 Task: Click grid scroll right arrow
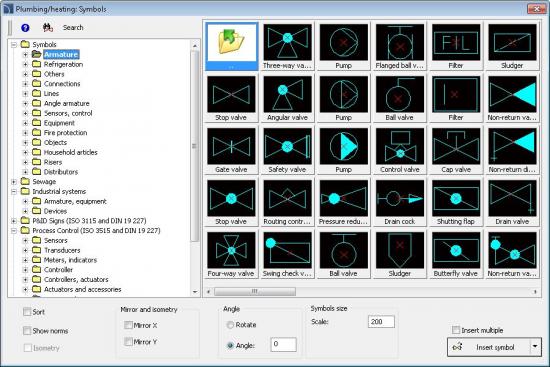(535, 292)
